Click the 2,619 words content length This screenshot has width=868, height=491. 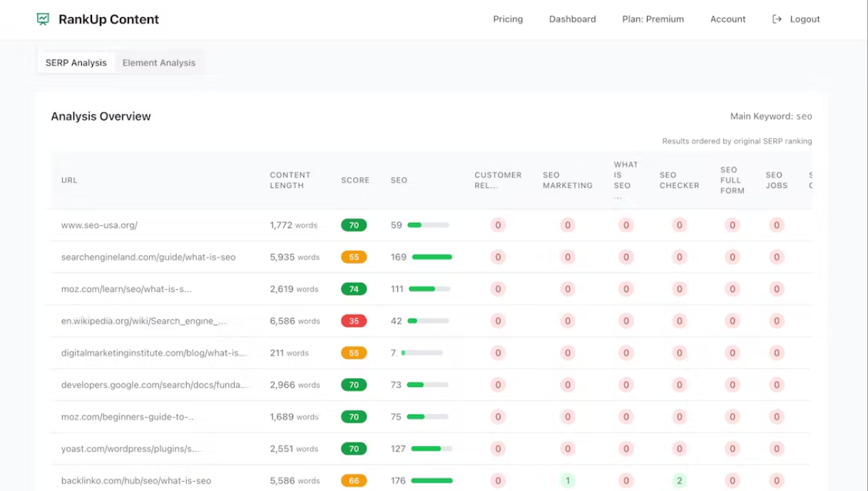294,289
